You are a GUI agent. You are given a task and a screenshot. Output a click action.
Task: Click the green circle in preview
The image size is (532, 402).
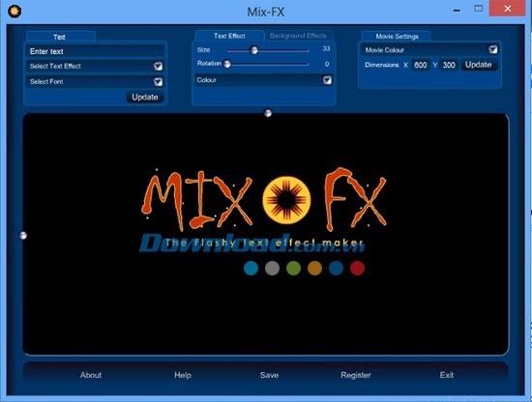[293, 268]
